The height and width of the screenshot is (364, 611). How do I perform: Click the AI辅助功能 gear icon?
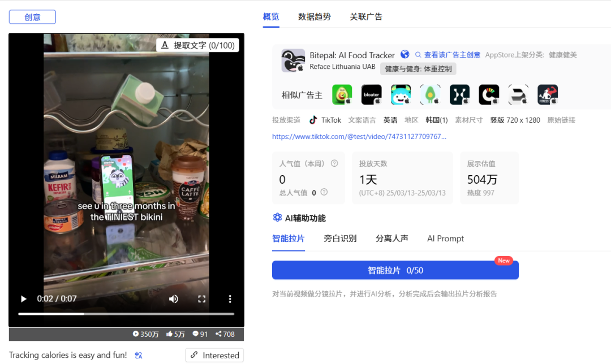click(x=277, y=217)
